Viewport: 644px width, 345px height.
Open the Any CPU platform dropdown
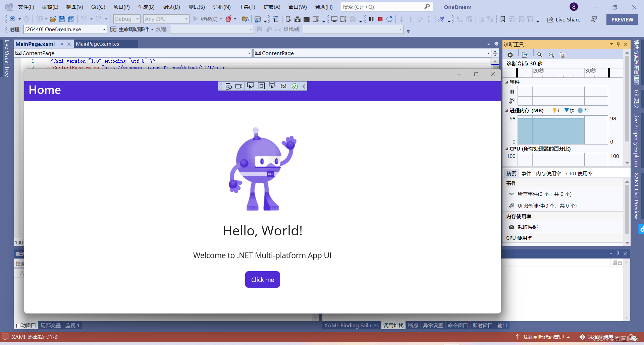(x=166, y=19)
